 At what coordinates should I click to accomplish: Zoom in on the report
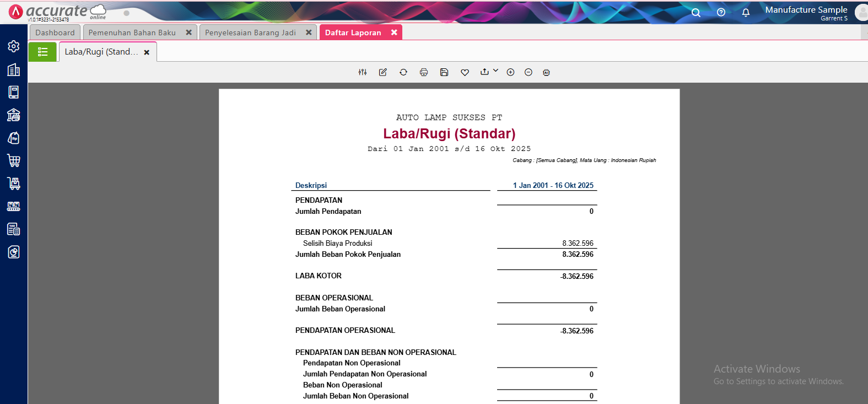[x=510, y=72]
